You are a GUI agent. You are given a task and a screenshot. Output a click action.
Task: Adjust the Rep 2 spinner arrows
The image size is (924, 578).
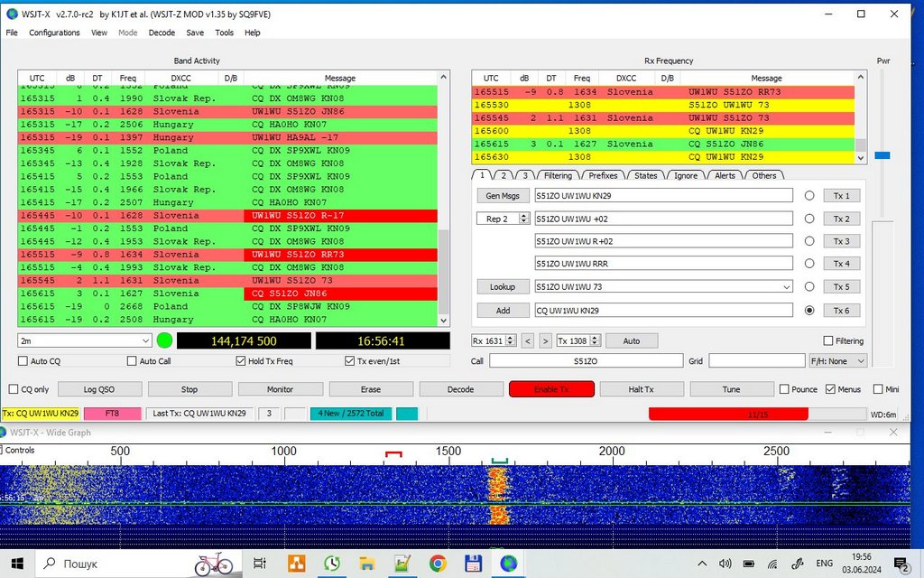[524, 219]
